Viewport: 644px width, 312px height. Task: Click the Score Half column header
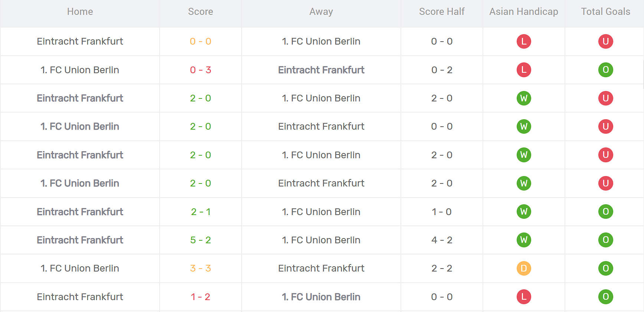[442, 12]
